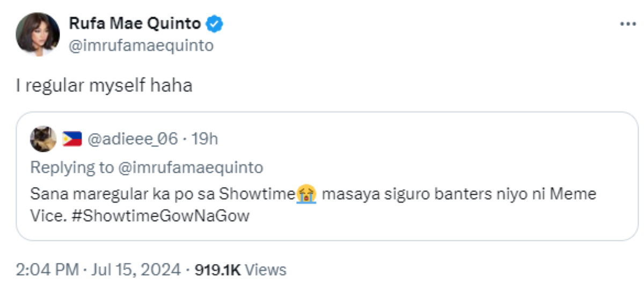Click the cat avatar in quoted tweet
644x286 pixels.
(43, 140)
